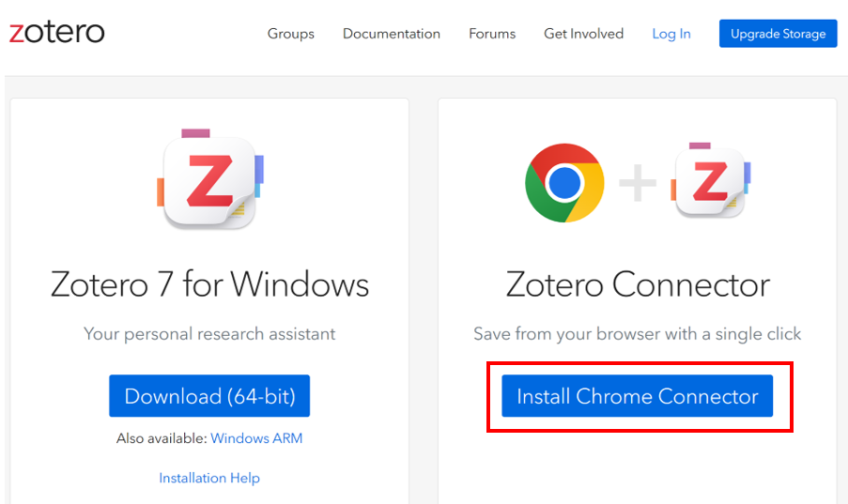Click the Chrome browser logo
Image resolution: width=848 pixels, height=504 pixels.
(564, 183)
